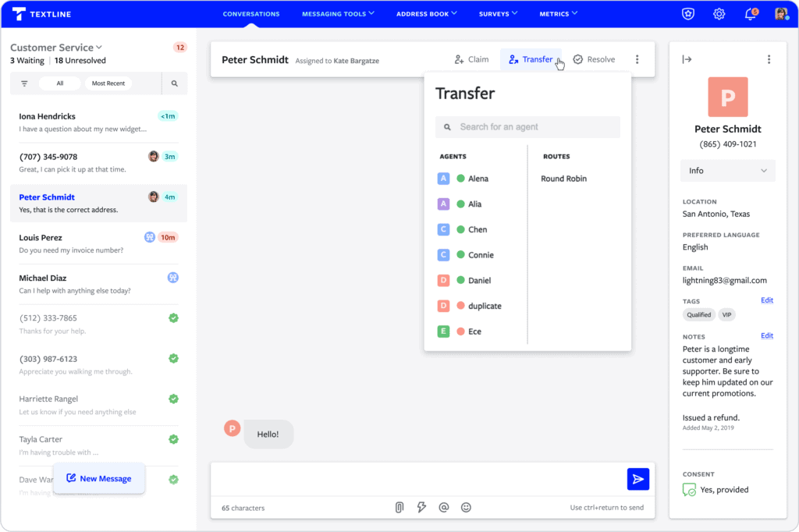Click the filter icon above conversation list
799x532 pixels.
tap(24, 83)
